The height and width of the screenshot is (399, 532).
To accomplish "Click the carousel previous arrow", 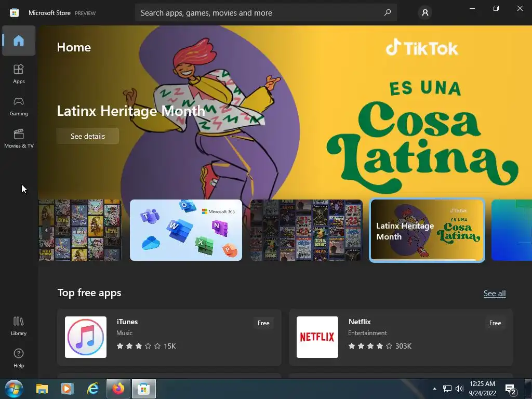I will (x=46, y=230).
